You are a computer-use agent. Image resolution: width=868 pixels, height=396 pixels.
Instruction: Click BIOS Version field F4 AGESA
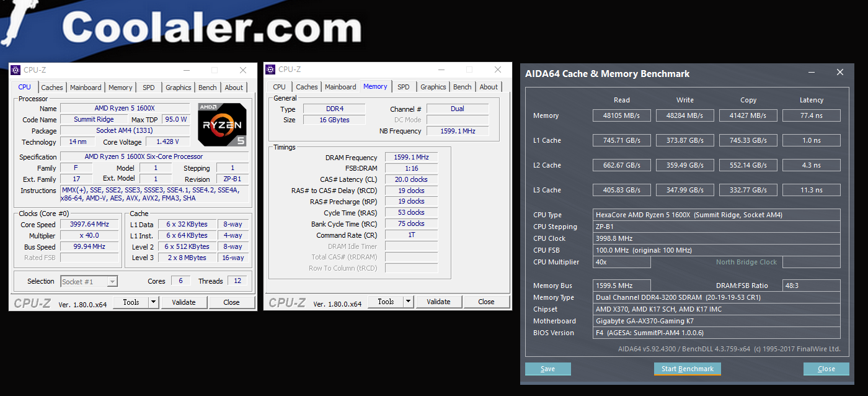click(717, 333)
